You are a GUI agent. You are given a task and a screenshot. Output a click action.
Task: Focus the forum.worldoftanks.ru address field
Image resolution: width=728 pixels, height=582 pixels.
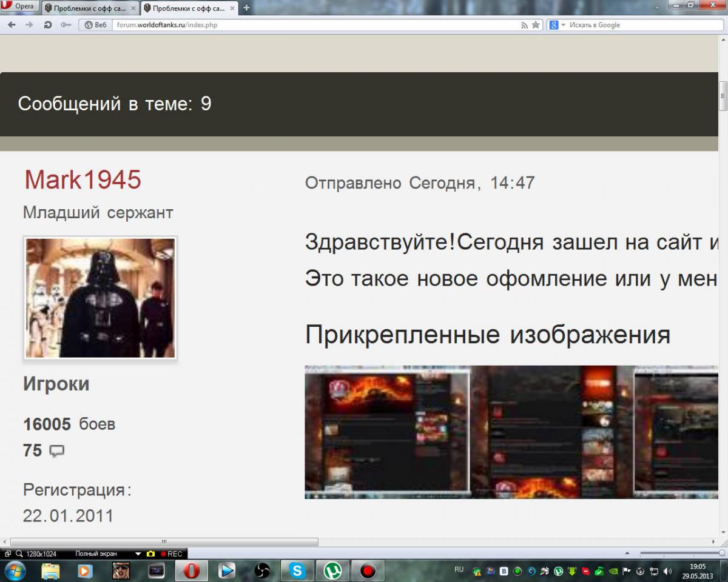pyautogui.click(x=315, y=25)
